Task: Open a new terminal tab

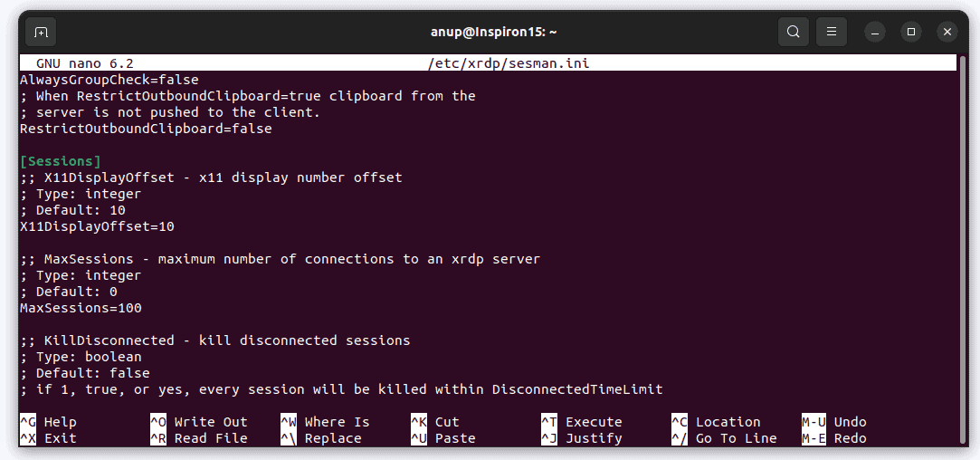Action: tap(41, 32)
